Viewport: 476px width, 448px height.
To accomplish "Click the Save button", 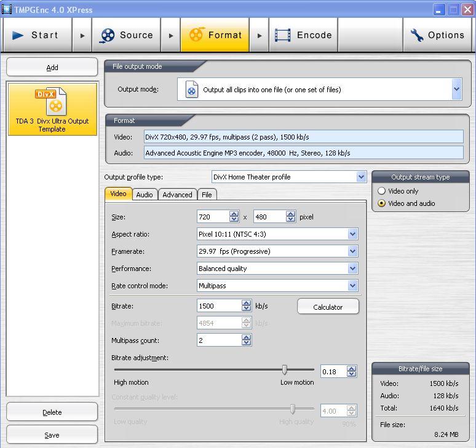I will click(52, 434).
